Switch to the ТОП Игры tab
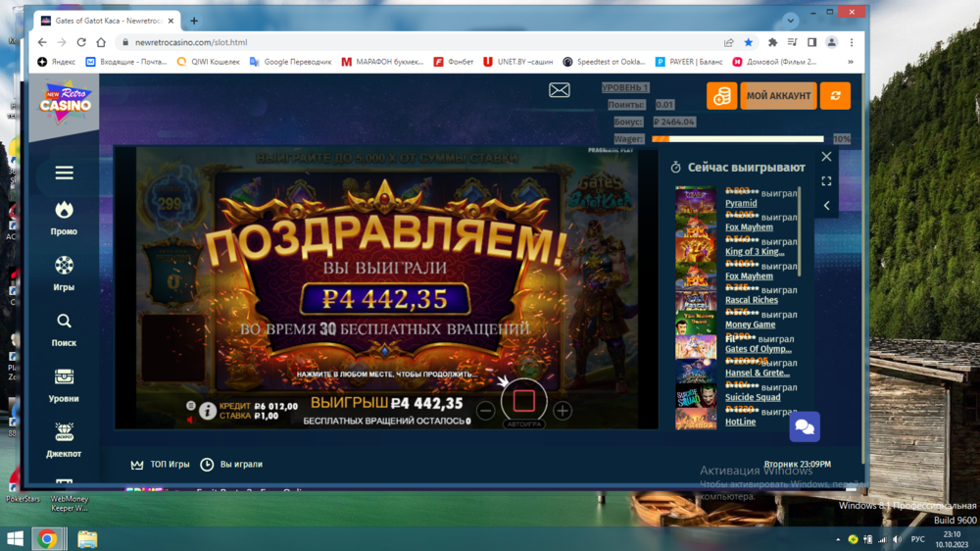980x551 pixels. pos(161,465)
